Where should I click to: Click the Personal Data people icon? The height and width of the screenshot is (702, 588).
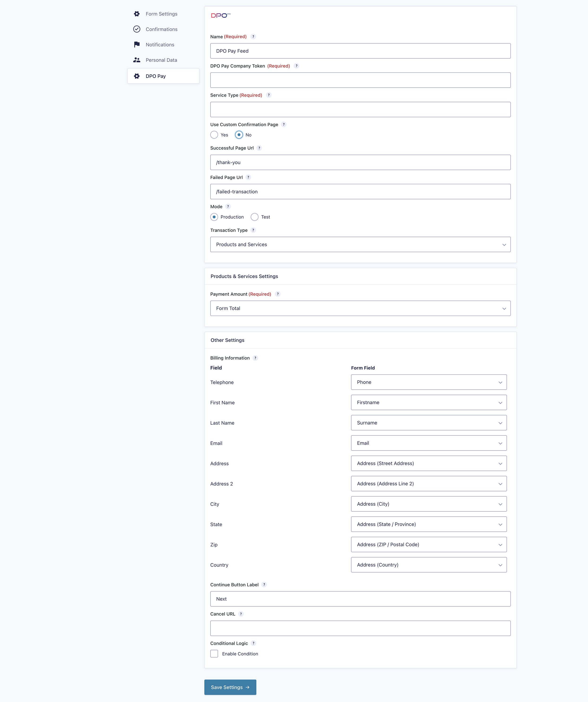(x=137, y=60)
